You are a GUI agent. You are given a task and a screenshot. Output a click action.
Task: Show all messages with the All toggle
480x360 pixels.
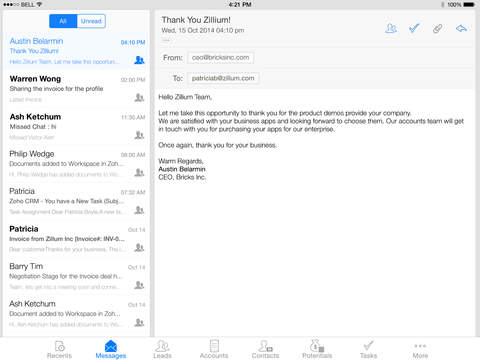(x=63, y=21)
